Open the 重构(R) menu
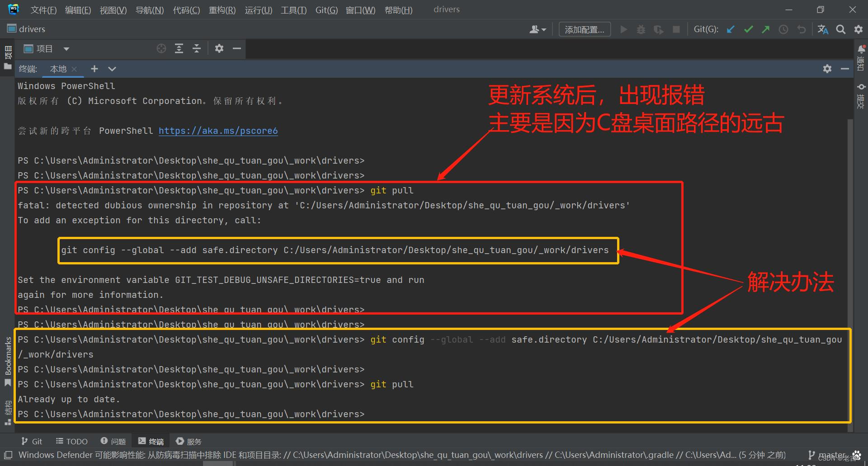Viewport: 868px width, 466px height. pos(222,9)
